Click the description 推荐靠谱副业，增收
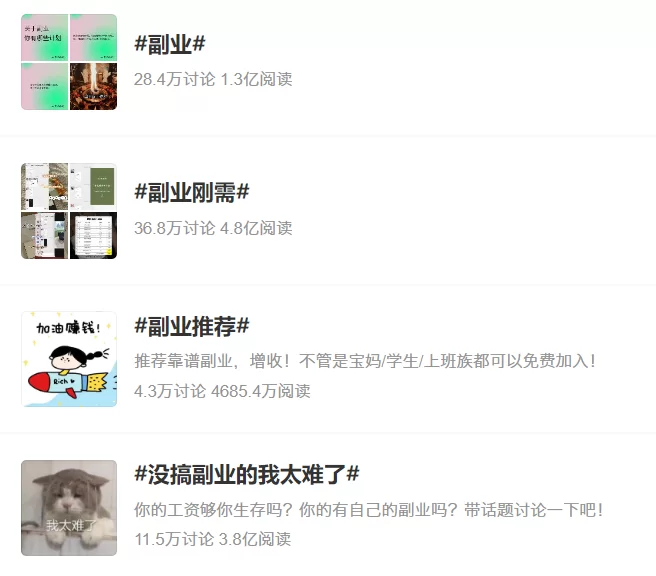 pos(365,361)
